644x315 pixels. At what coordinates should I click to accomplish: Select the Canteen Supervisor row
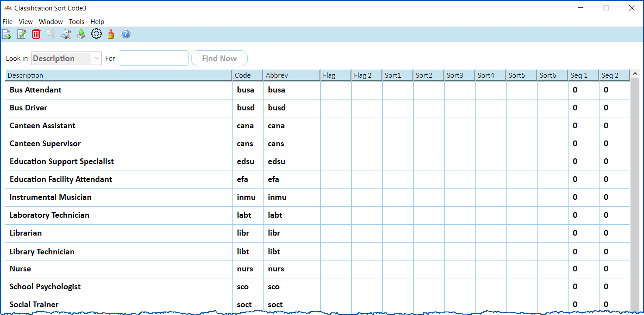[x=318, y=144]
